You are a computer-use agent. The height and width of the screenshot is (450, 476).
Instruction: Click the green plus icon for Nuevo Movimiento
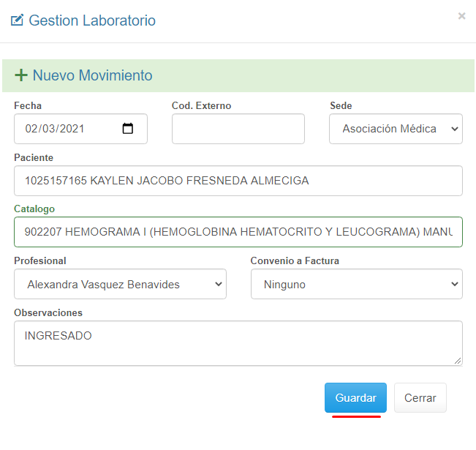[21, 75]
